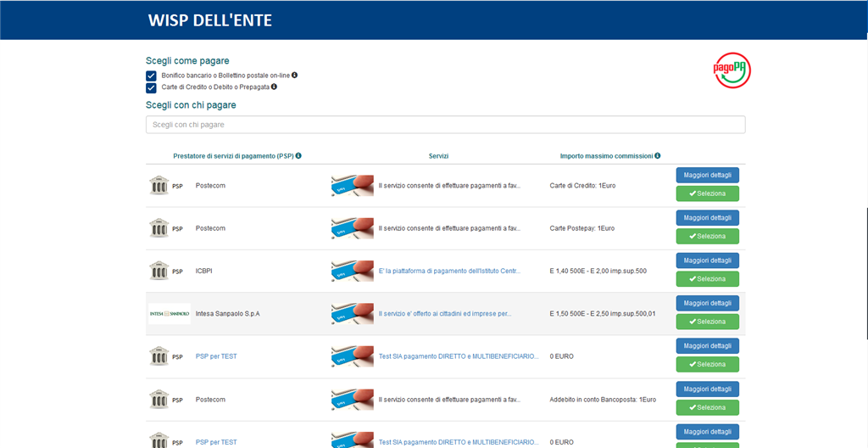Viewport: 868px width, 448px height.
Task: Click the Intesa Sanpaolo logo
Action: (169, 314)
